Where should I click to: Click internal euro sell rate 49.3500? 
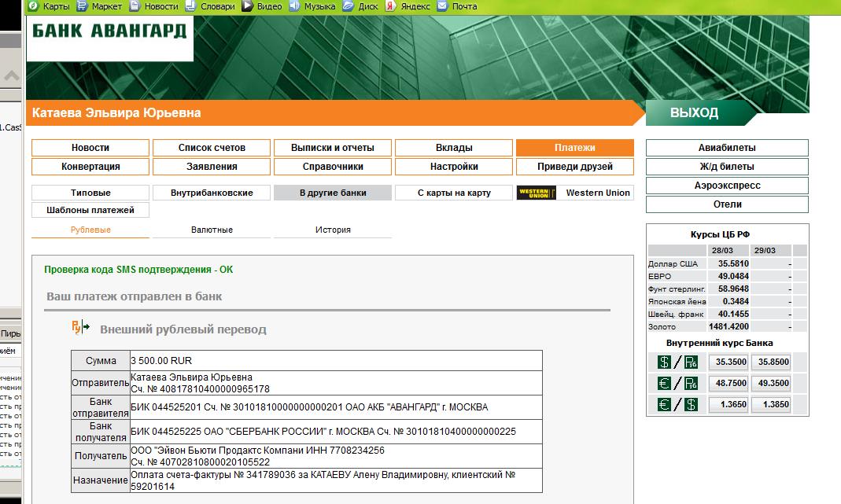[773, 384]
